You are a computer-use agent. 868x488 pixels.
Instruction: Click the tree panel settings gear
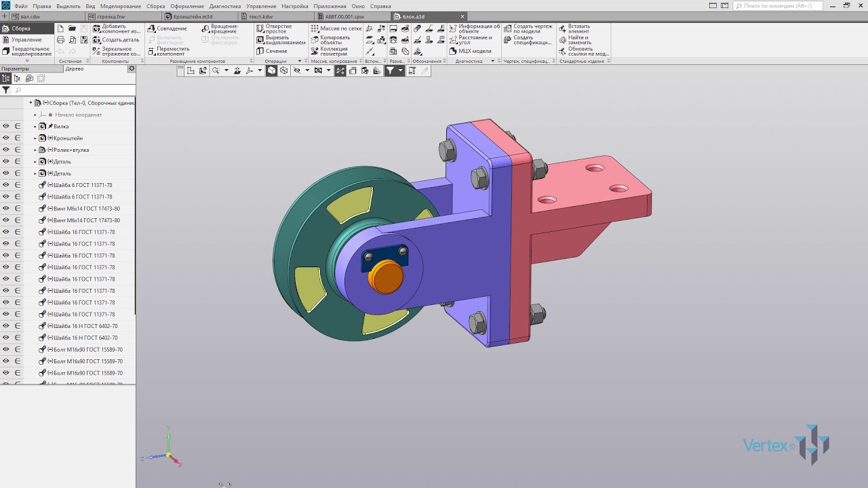click(132, 68)
